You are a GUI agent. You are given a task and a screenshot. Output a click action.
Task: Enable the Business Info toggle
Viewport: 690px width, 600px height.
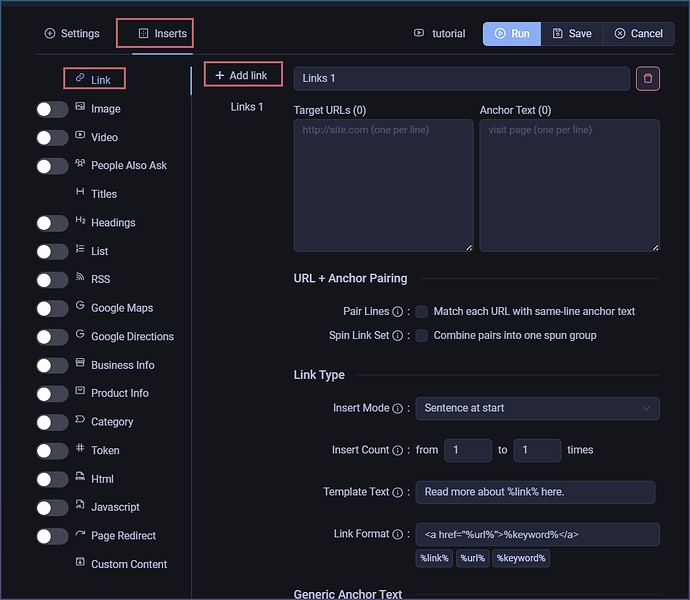pos(52,365)
